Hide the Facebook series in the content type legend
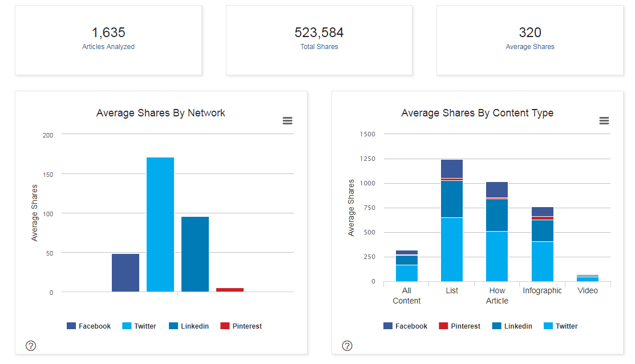This screenshot has width=635, height=364. click(406, 326)
